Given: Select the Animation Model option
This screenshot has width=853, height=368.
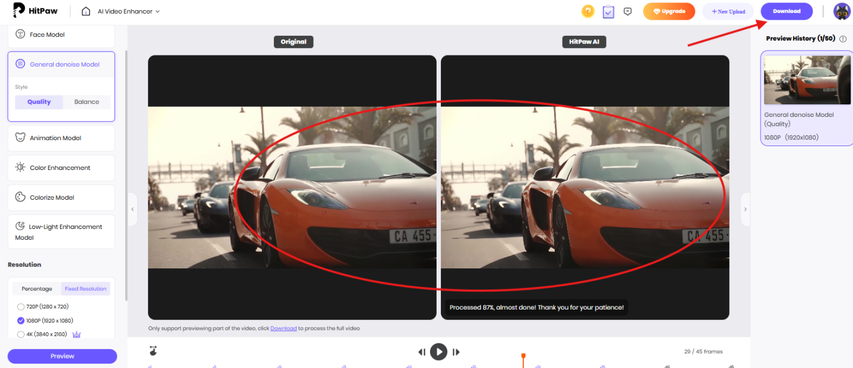Looking at the screenshot, I should tap(61, 138).
